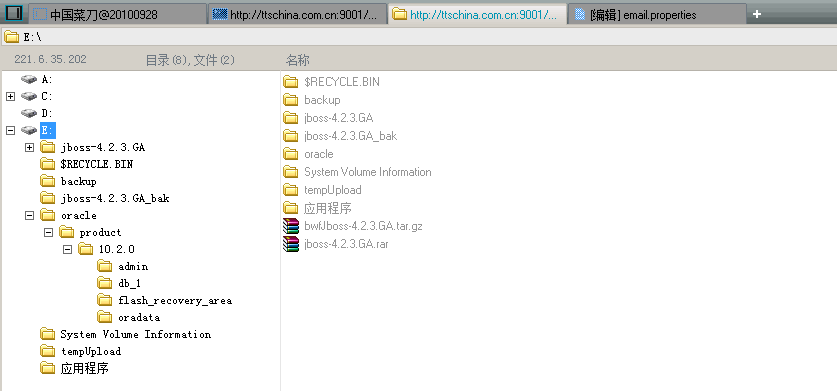The height and width of the screenshot is (391, 837).
Task: Select the file manager tab with folder icon
Action: 477,14
